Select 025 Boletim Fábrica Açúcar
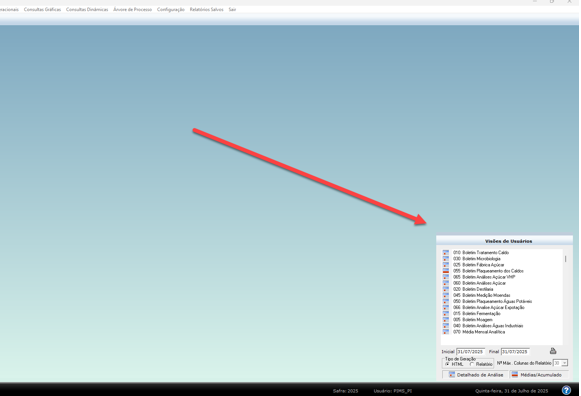The width and height of the screenshot is (581, 396). 478,265
